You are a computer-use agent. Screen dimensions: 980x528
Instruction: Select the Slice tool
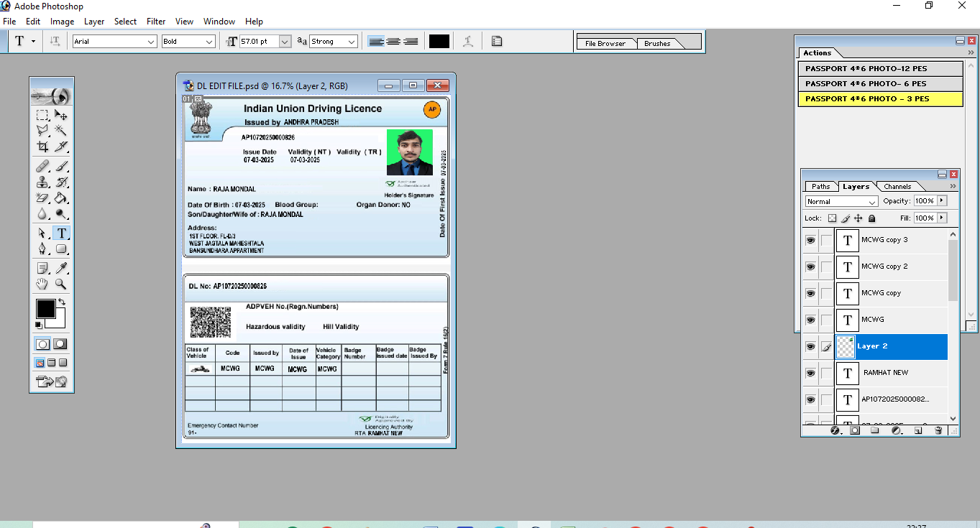pyautogui.click(x=61, y=147)
